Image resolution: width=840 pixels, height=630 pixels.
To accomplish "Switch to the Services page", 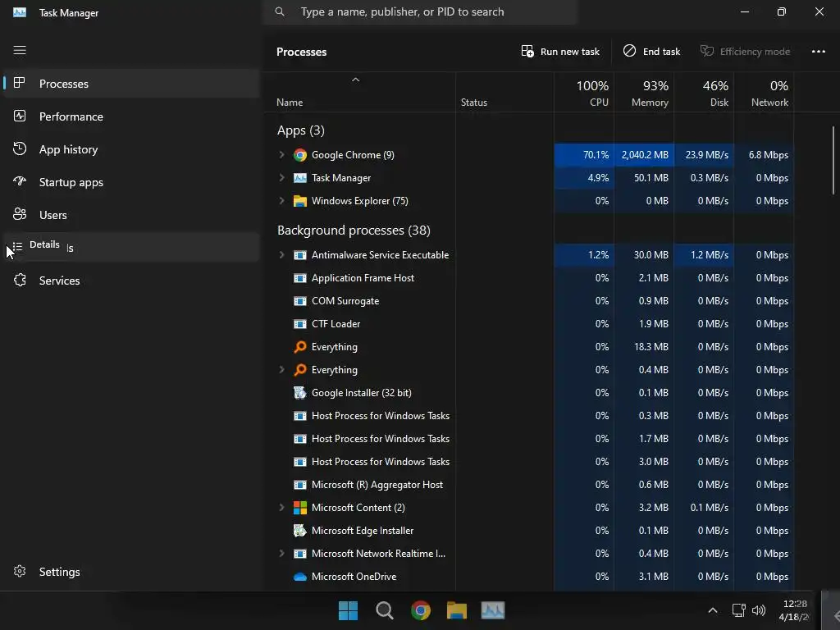I will pos(131,281).
